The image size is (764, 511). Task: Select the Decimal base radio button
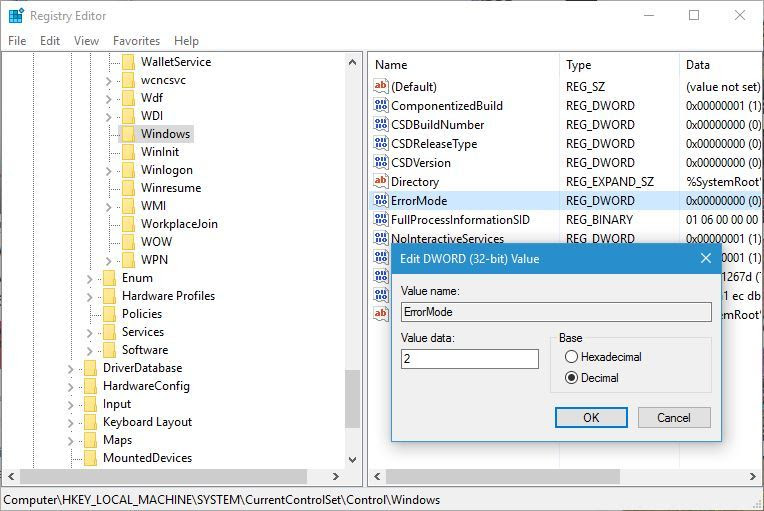(x=572, y=378)
